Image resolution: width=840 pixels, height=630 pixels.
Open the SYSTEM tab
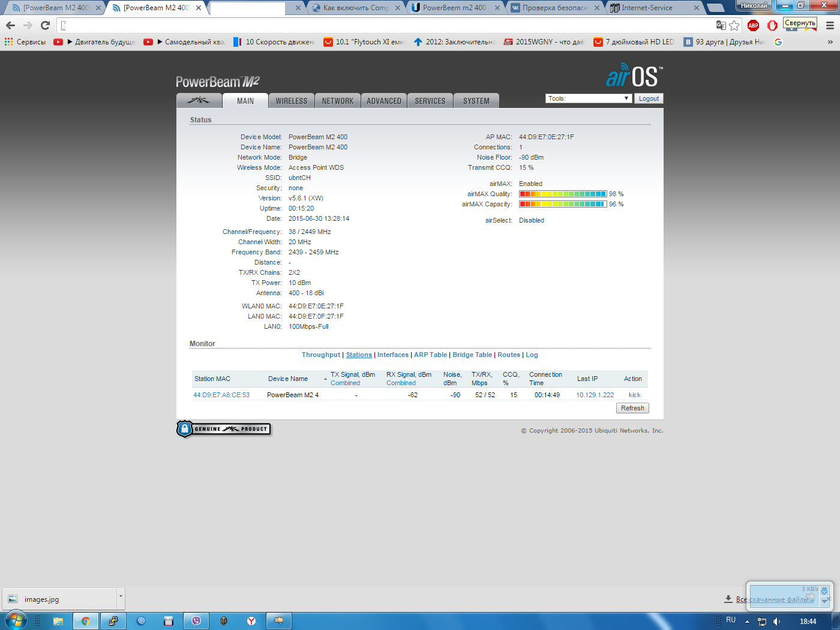[476, 101]
